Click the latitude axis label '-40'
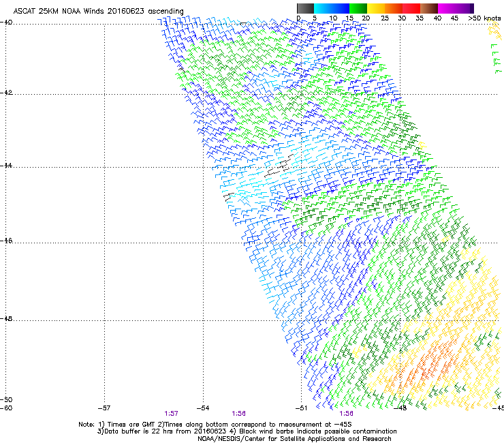 (x=6, y=22)
